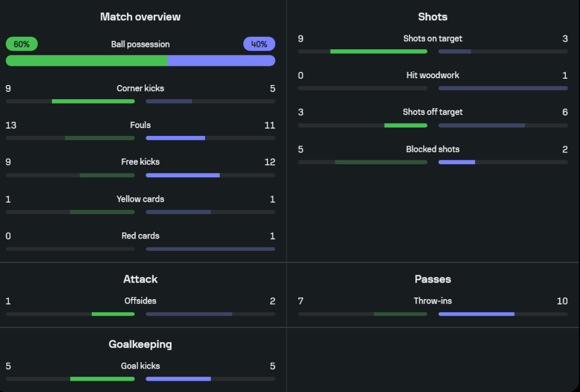Click the green Shots on target bar
Image resolution: width=580 pixels, height=392 pixels.
(378, 52)
